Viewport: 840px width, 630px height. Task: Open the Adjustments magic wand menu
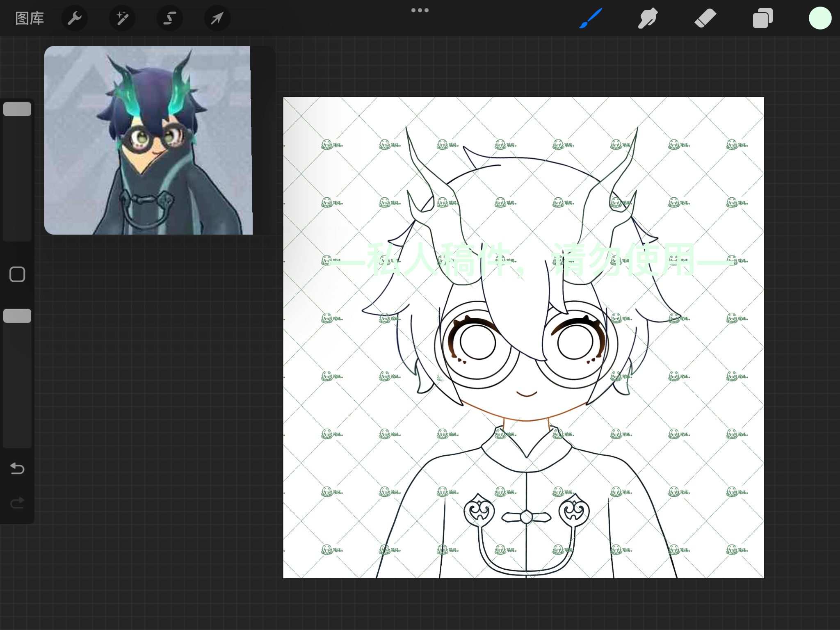coord(122,18)
